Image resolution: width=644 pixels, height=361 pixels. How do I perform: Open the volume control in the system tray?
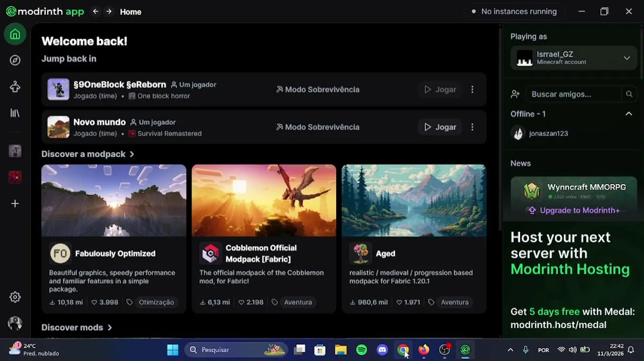click(573, 350)
